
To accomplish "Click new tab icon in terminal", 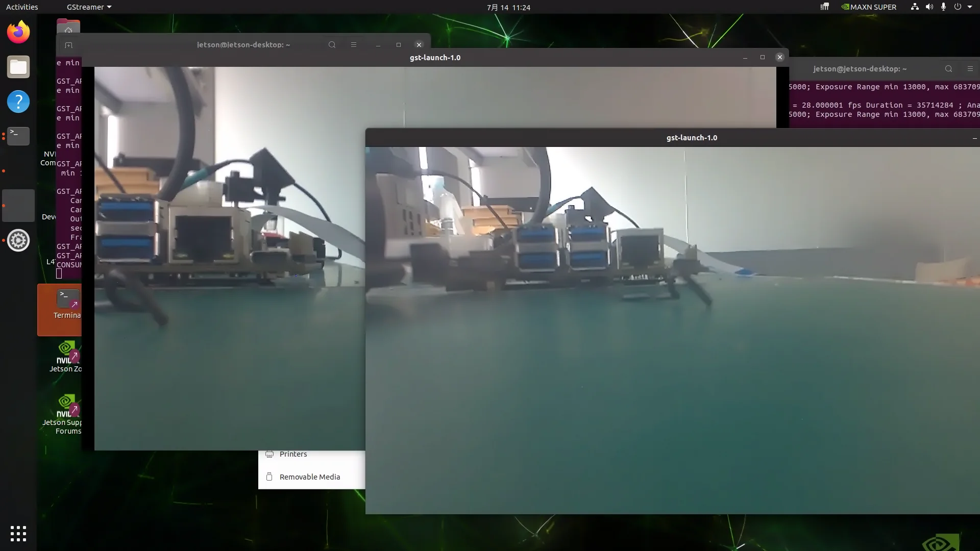I will click(x=68, y=45).
